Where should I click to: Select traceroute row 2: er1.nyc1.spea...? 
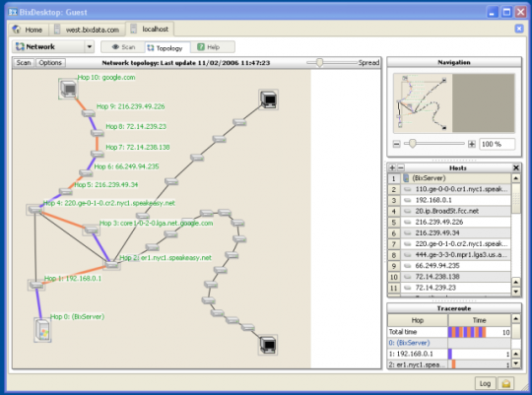pos(449,364)
